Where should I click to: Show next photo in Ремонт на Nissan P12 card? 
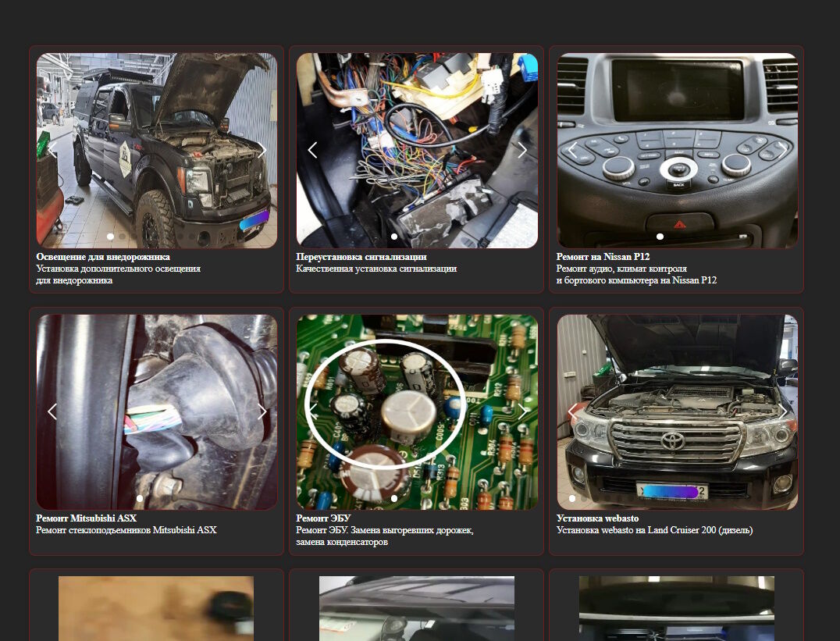point(783,150)
